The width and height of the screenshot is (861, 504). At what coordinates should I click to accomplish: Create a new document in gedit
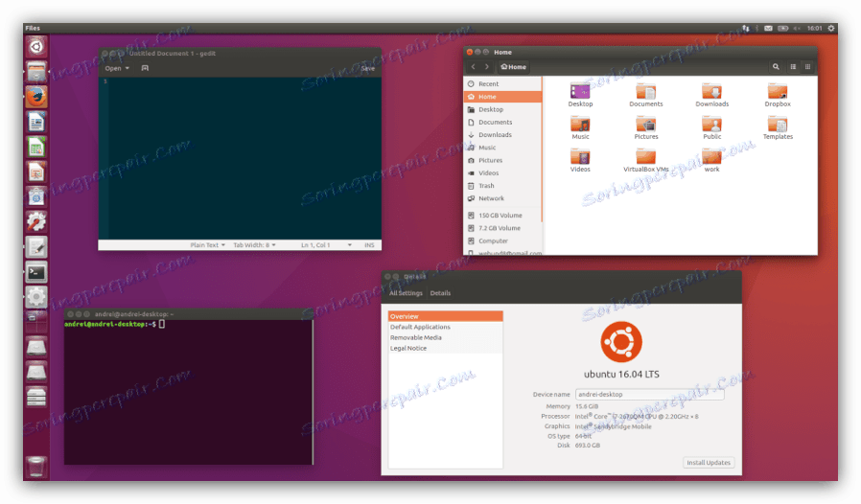(145, 68)
